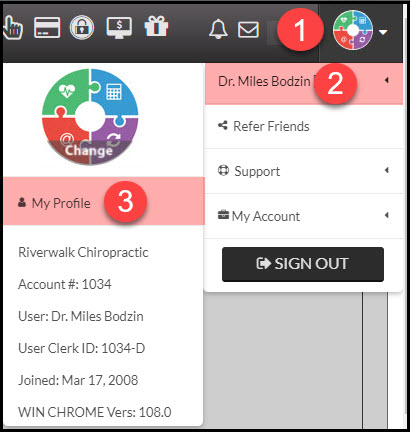Click the puzzle avatar in top bar

point(353,30)
